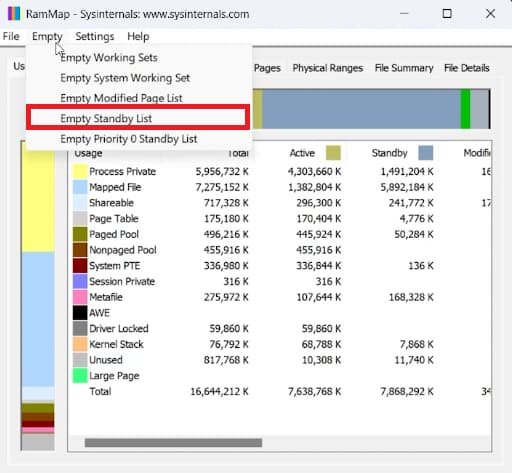512x473 pixels.
Task: Click the yellow segment of vertical usage bar
Action: coord(38,201)
